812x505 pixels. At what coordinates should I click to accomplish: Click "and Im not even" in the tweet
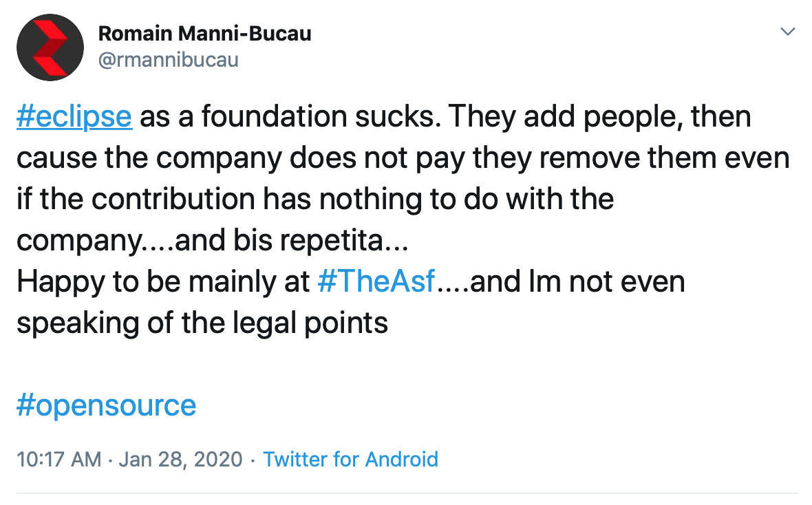(578, 282)
